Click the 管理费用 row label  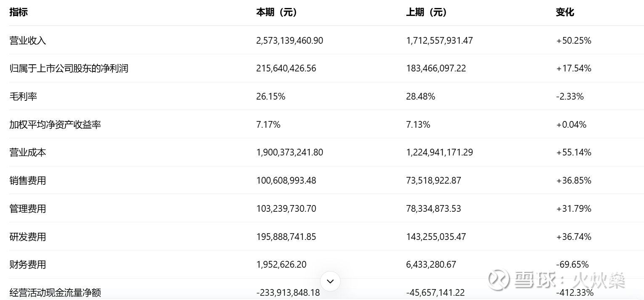pos(28,208)
